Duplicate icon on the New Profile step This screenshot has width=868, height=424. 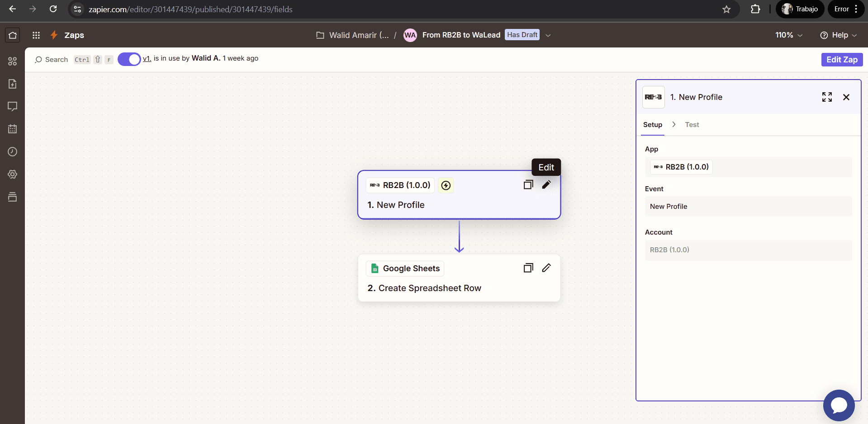click(x=528, y=185)
